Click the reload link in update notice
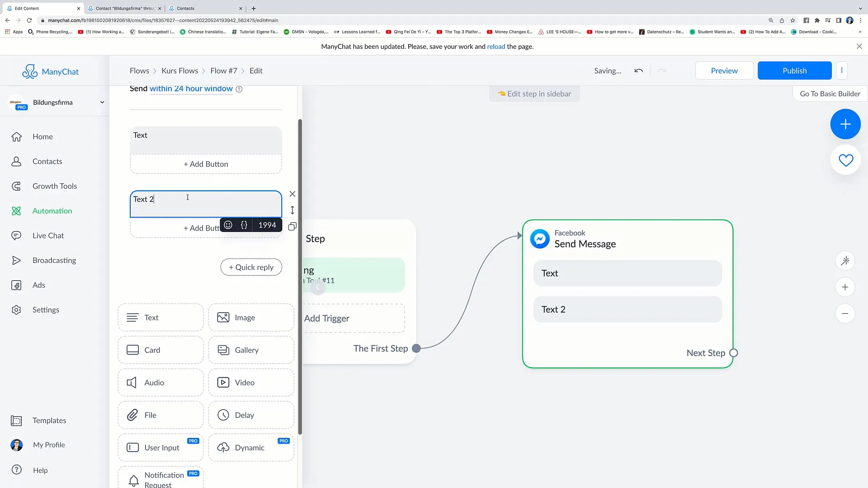Viewport: 868px width, 488px height. coord(496,47)
